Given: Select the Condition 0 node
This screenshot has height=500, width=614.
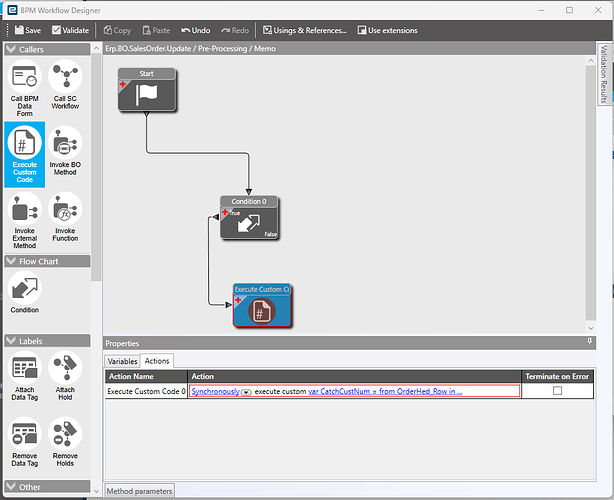Looking at the screenshot, I should 249,218.
